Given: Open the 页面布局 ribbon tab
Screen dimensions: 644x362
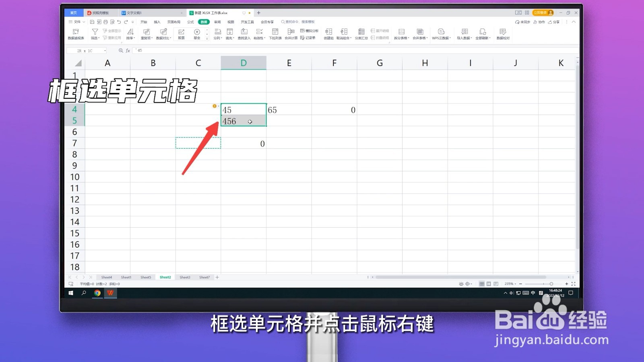Looking at the screenshot, I should pyautogui.click(x=174, y=22).
